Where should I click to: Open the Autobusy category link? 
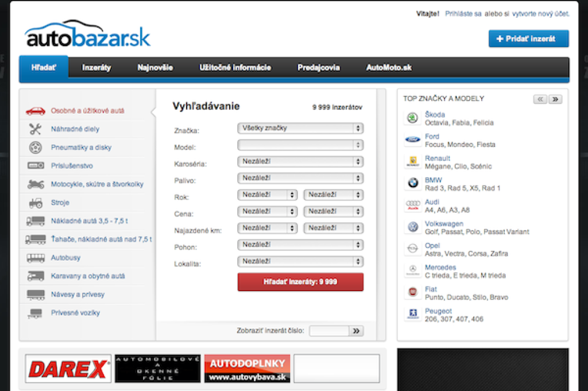(x=65, y=258)
